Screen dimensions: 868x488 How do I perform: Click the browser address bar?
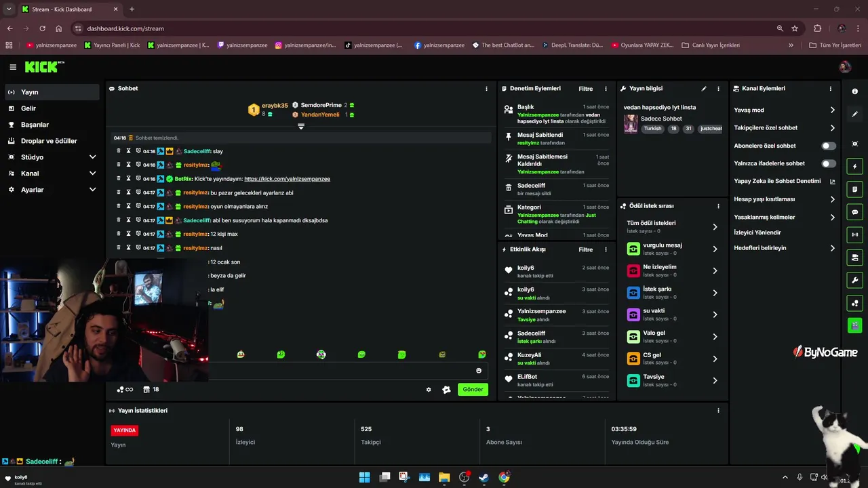(x=427, y=28)
